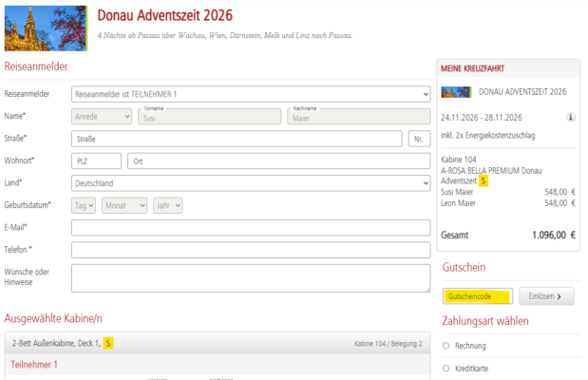588x380 pixels.
Task: Click the Zahlungsart wählen heading
Action: tap(485, 321)
